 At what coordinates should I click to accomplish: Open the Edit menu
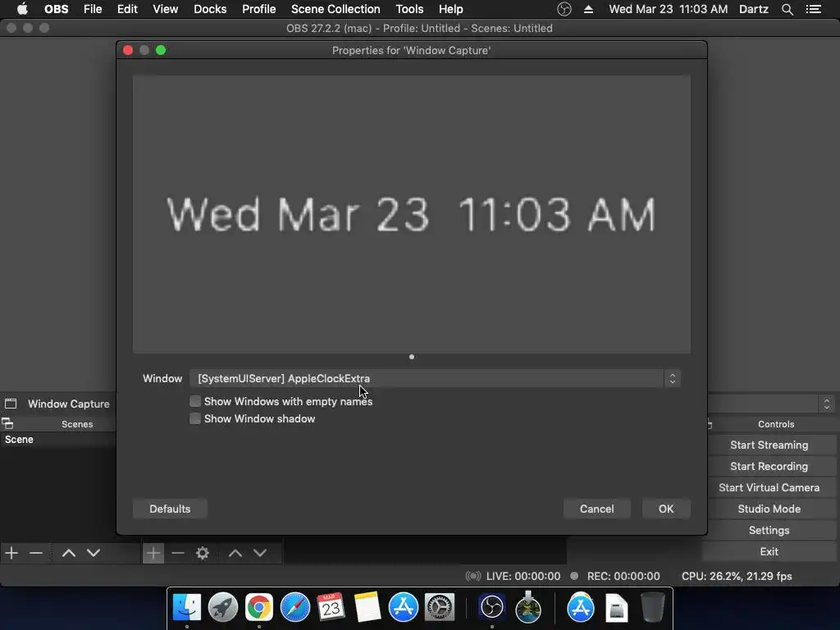click(127, 9)
